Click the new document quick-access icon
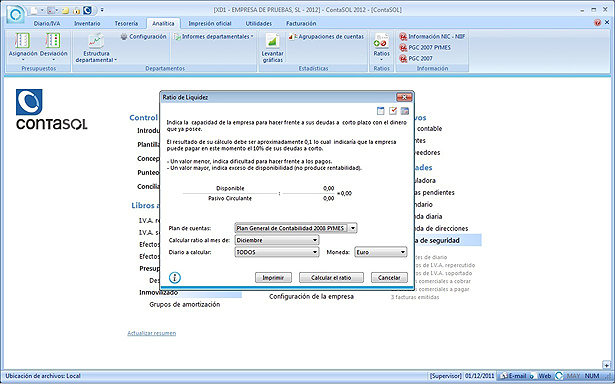Image resolution: width=615 pixels, height=384 pixels. [x=35, y=10]
